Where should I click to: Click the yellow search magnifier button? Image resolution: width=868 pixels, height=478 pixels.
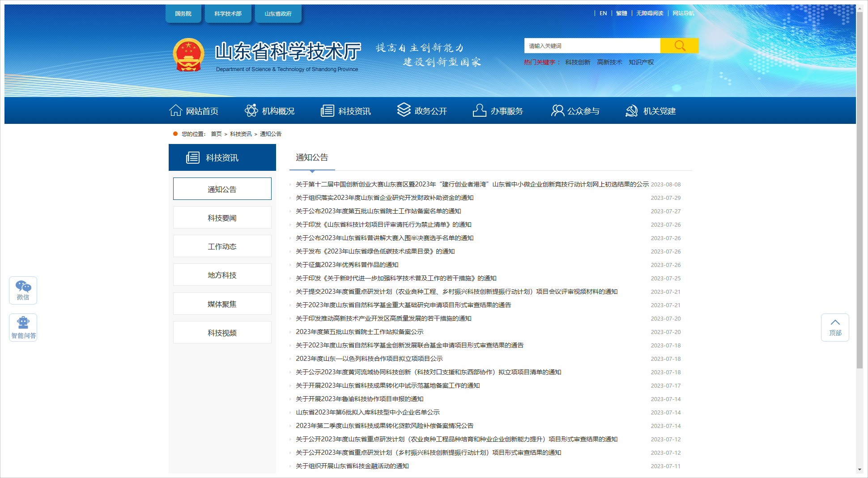[x=679, y=46]
